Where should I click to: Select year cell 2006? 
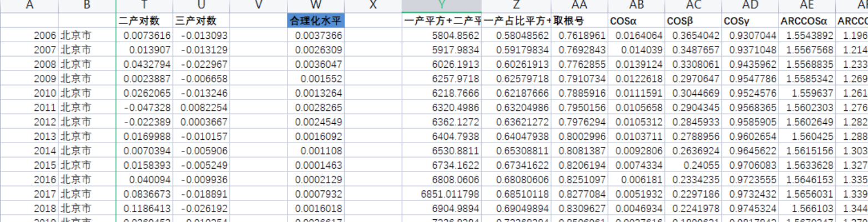29,36
